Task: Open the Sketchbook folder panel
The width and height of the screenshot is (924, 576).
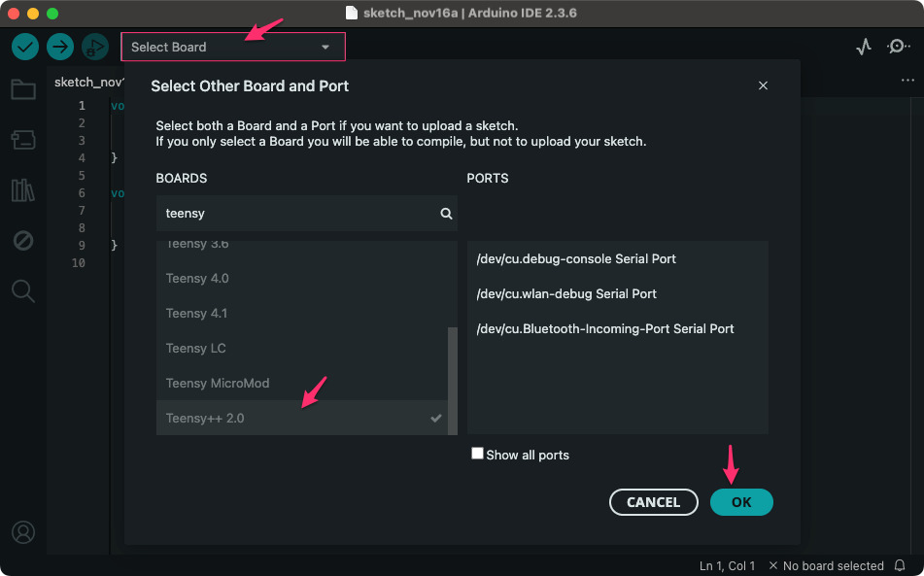Action: click(23, 90)
